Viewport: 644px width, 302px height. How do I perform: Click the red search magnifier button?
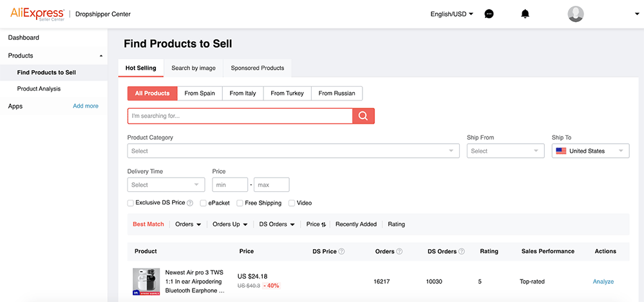[x=363, y=116]
